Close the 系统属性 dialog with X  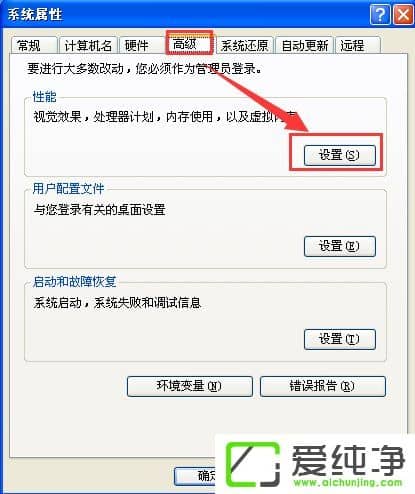(403, 14)
